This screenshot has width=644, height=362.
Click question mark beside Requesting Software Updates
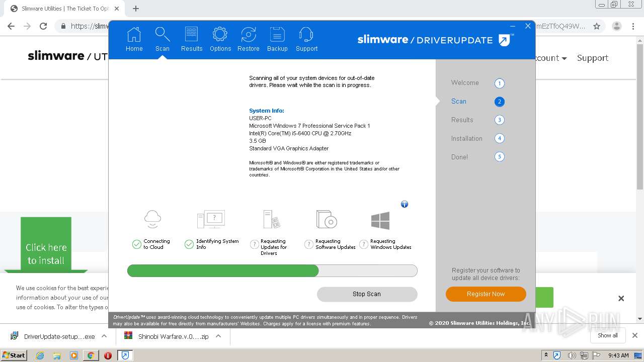tap(309, 244)
